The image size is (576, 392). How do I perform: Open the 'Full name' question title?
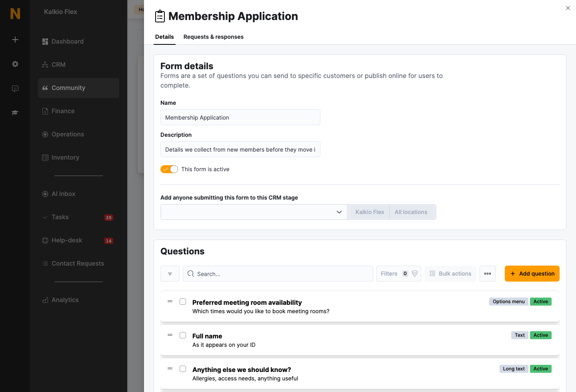(x=207, y=336)
